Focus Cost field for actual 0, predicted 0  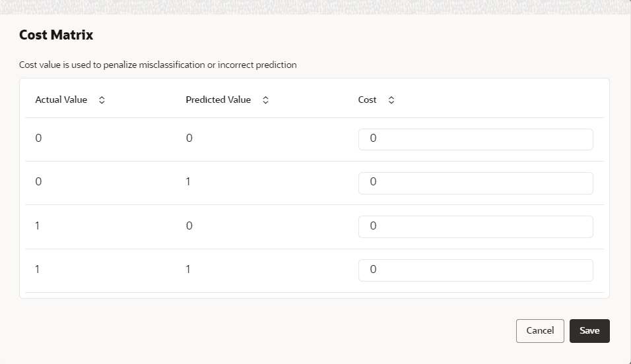point(475,139)
